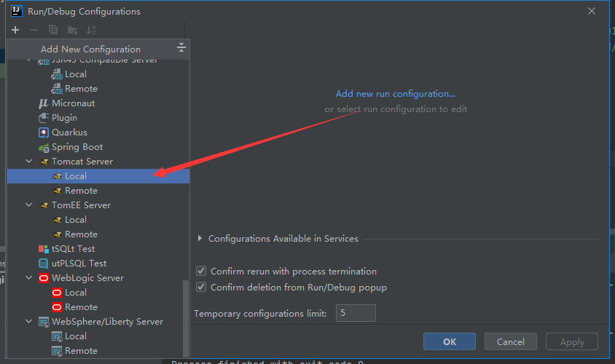
Task: Collapse the TomEE Server tree node
Action: pos(29,205)
